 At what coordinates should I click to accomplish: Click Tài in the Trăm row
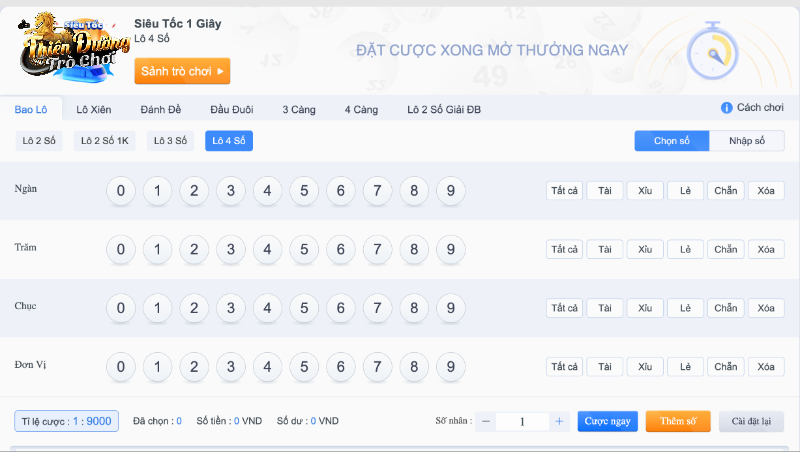pyautogui.click(x=604, y=249)
